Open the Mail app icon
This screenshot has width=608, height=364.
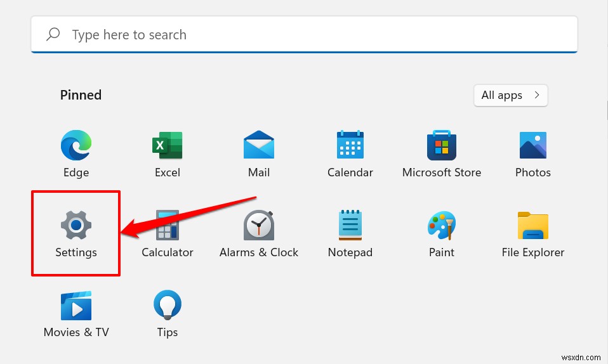point(259,145)
